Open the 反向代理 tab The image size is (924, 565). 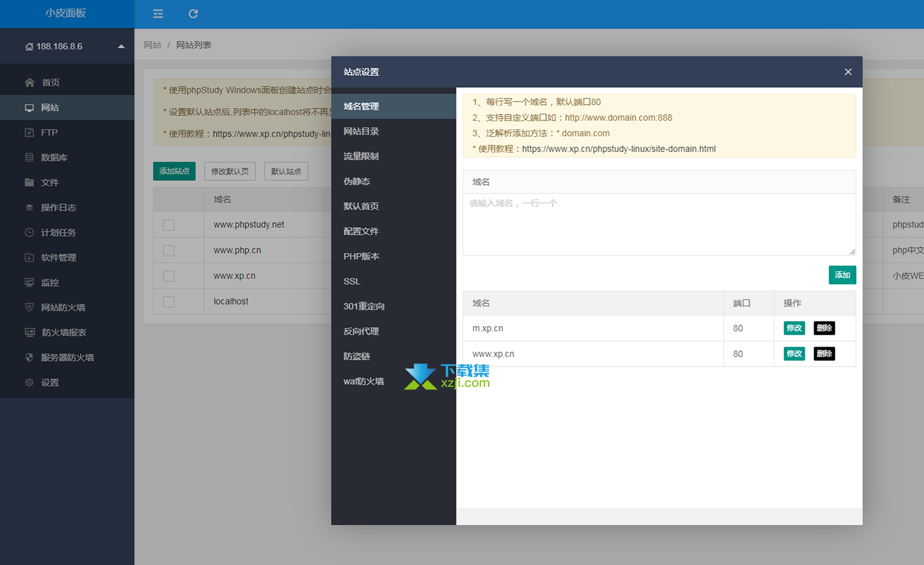point(394,331)
